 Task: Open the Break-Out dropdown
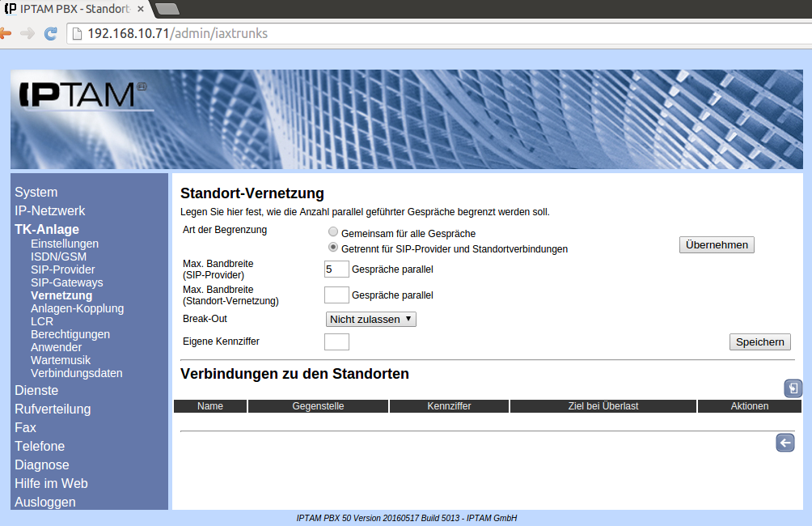click(x=370, y=319)
